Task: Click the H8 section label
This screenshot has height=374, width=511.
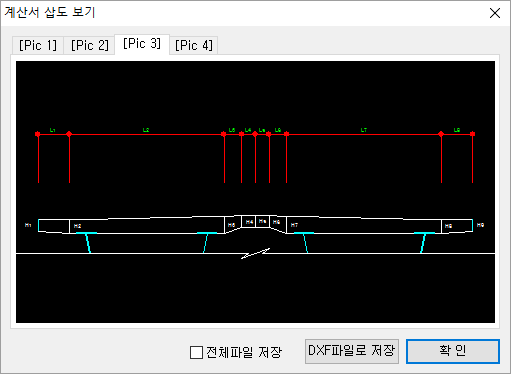Action: (x=448, y=226)
